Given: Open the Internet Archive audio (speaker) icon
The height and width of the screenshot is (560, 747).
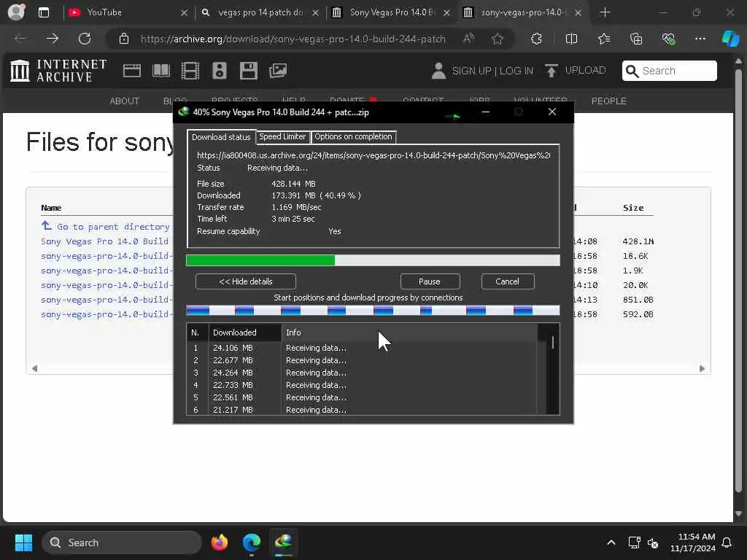Looking at the screenshot, I should (219, 71).
